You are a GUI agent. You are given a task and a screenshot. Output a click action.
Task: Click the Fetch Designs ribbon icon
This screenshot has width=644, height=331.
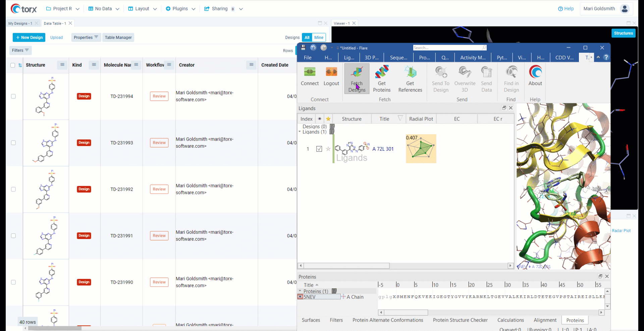pos(357,79)
